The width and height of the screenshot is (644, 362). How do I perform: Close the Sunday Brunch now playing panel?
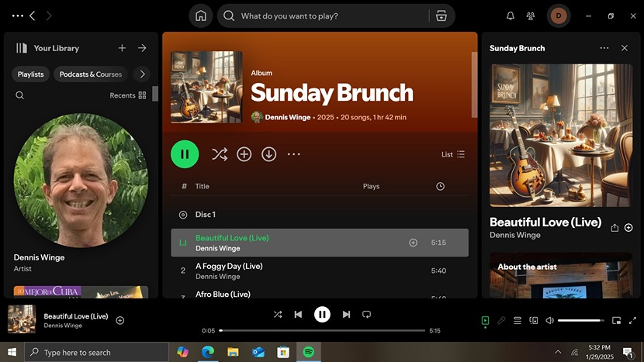pyautogui.click(x=625, y=48)
